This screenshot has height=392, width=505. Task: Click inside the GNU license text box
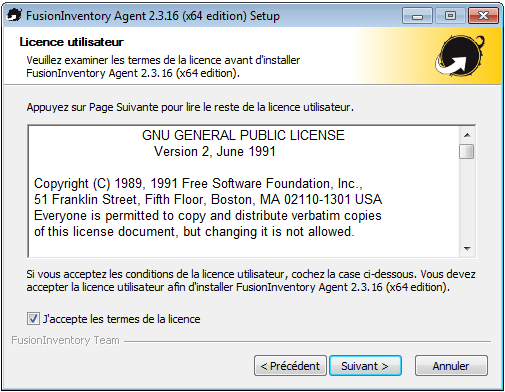[244, 191]
